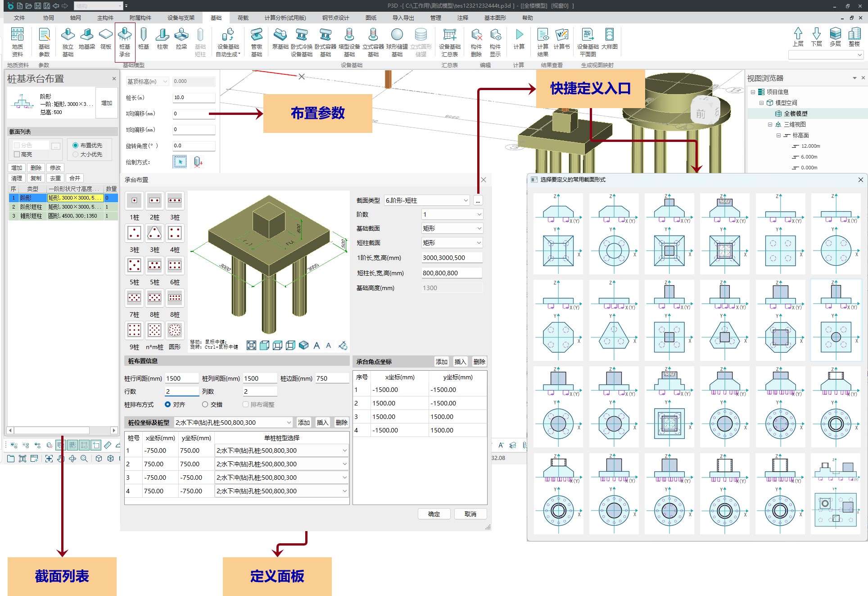Click the 确定 confirm button

[x=434, y=514]
